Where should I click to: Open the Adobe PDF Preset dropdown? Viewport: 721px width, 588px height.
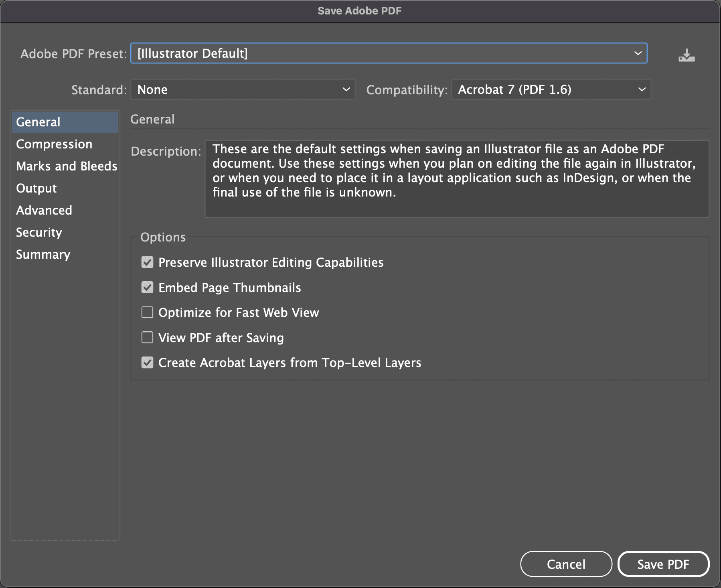(389, 53)
